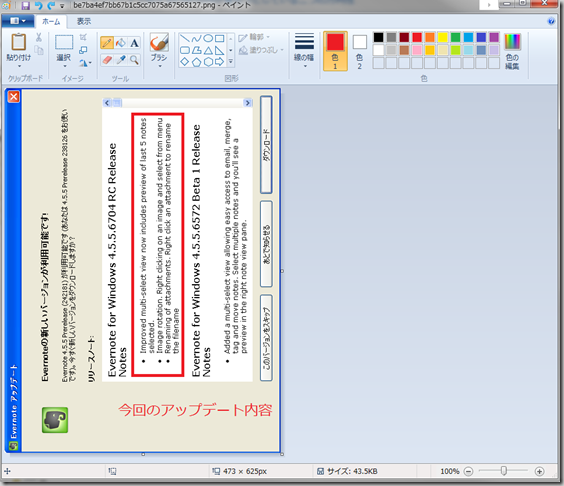Expand the Select dropdown arrow
The height and width of the screenshot is (486, 564).
pos(64,67)
